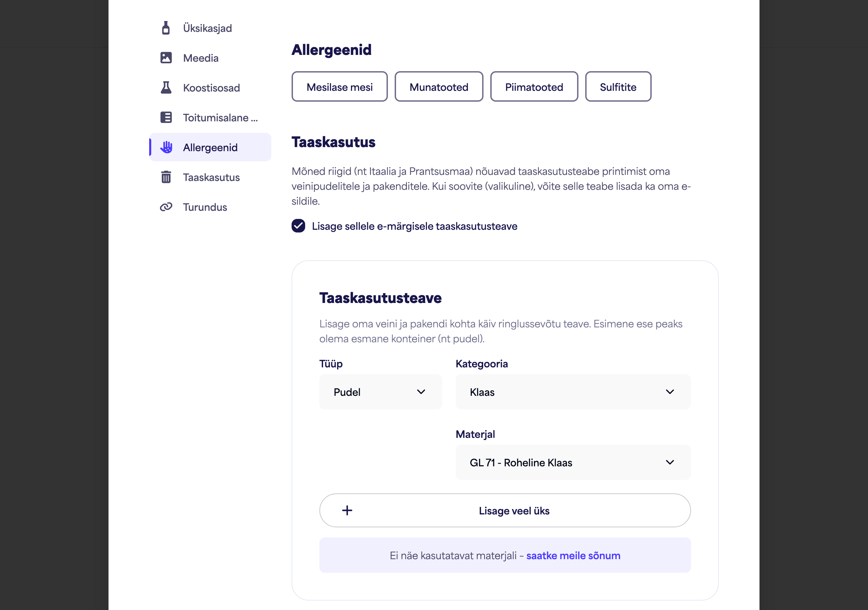
Task: Uncheck the Lisage sellele e-märgisele taaskasutusteave checkbox
Action: click(298, 226)
